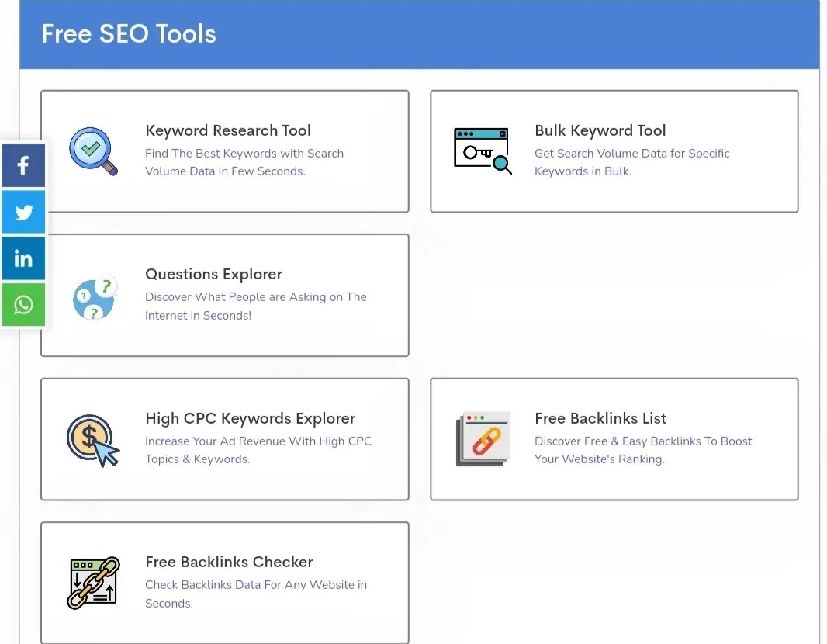Click the dollar coin cursor icon
This screenshot has height=644, width=827.
pyautogui.click(x=93, y=441)
